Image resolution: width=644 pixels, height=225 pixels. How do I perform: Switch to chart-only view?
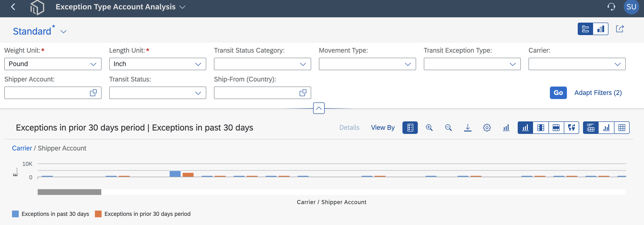606,128
